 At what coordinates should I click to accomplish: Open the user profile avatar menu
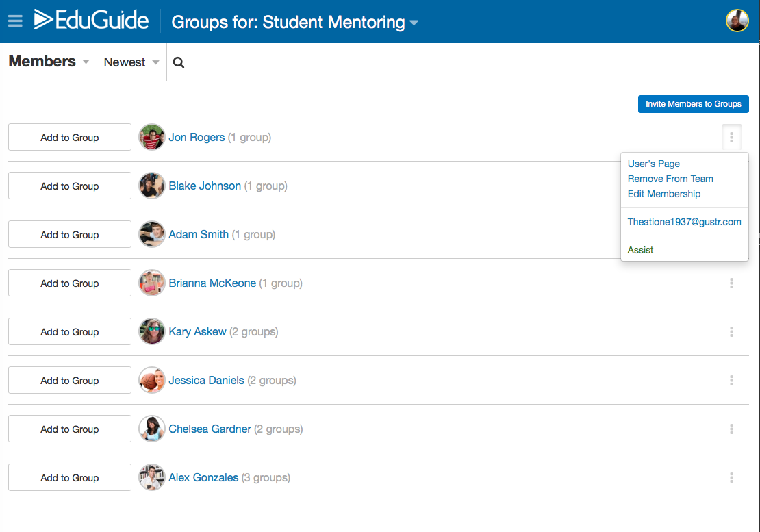[737, 21]
